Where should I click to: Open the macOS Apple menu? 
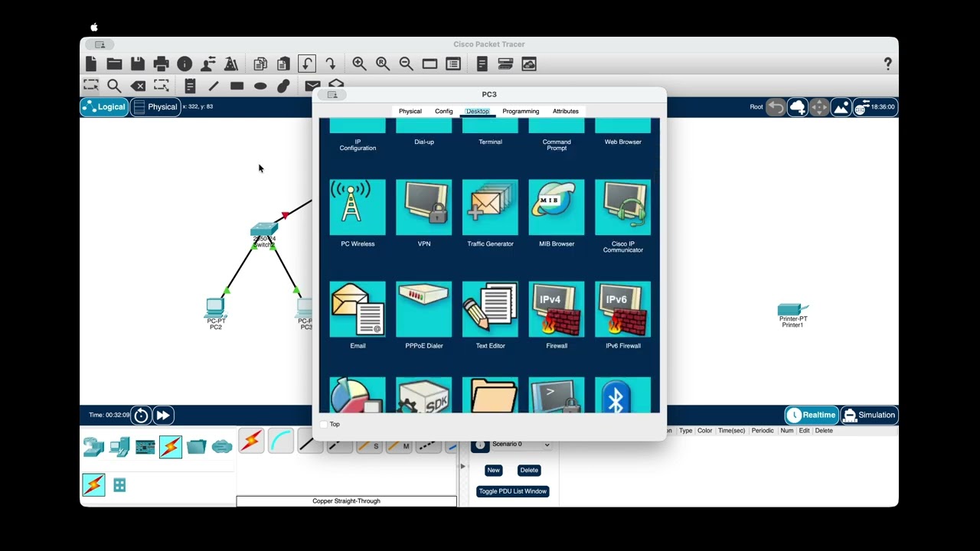[x=94, y=27]
